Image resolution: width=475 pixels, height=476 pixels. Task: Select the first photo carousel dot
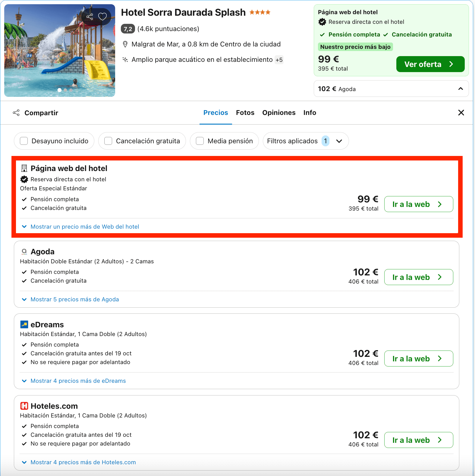59,90
